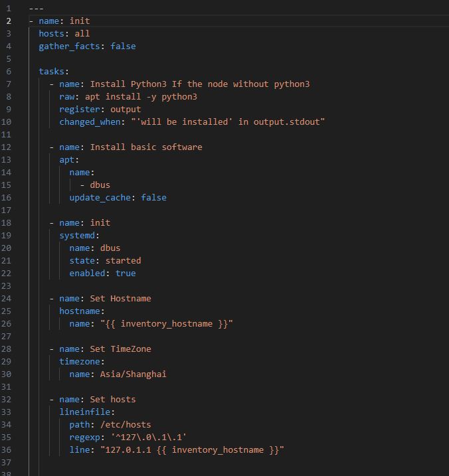The image size is (449, 476).
Task: Click 'Install basic software' task name
Action: 146,147
